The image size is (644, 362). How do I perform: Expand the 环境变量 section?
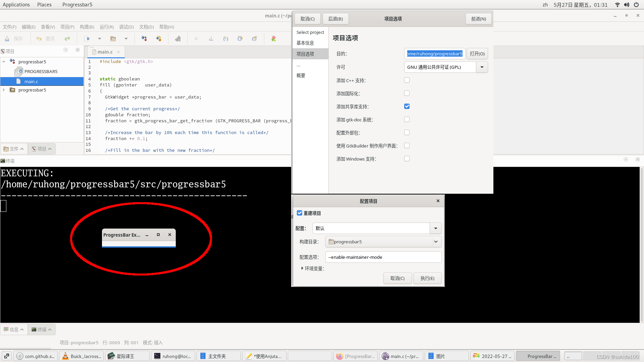(x=302, y=268)
